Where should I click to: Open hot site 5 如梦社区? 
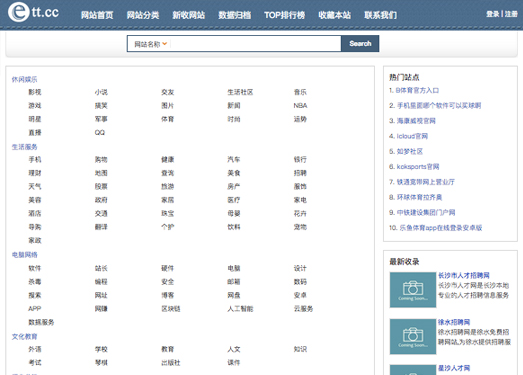click(x=410, y=151)
